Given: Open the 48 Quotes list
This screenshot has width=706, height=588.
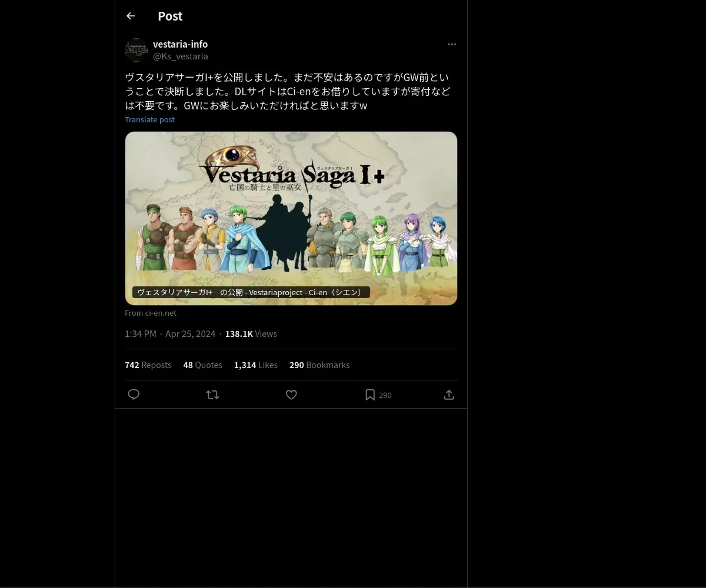Looking at the screenshot, I should coord(202,365).
